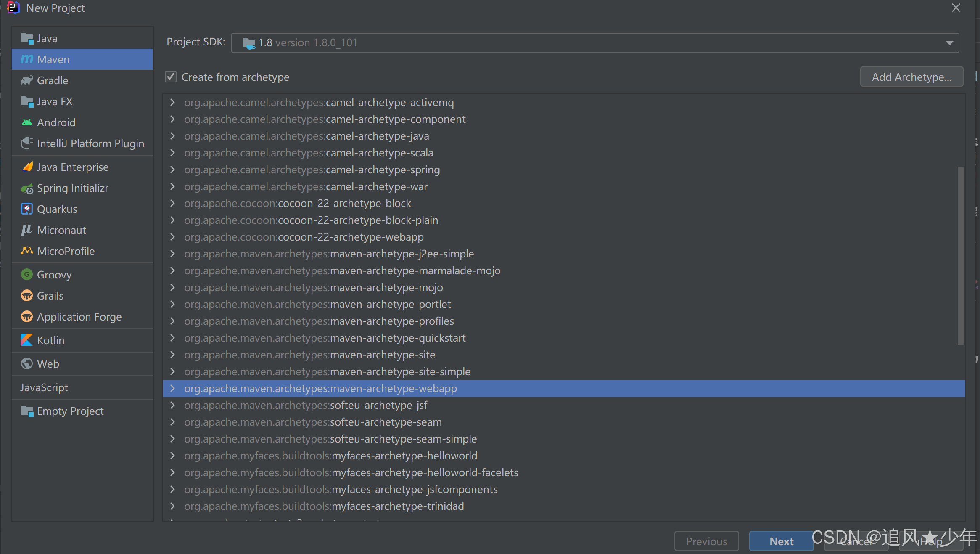This screenshot has height=554, width=980.
Task: Click the IntelliJ Platform Plugin icon
Action: coord(27,143)
